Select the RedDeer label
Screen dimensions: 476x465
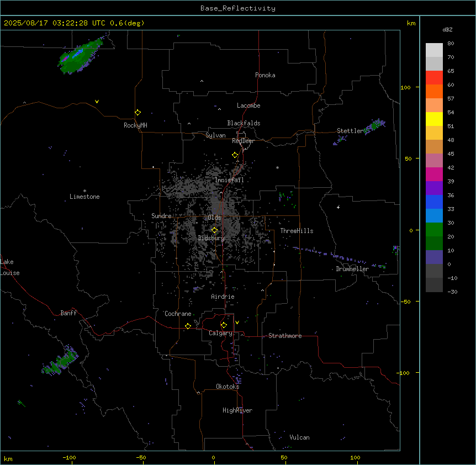tap(243, 141)
